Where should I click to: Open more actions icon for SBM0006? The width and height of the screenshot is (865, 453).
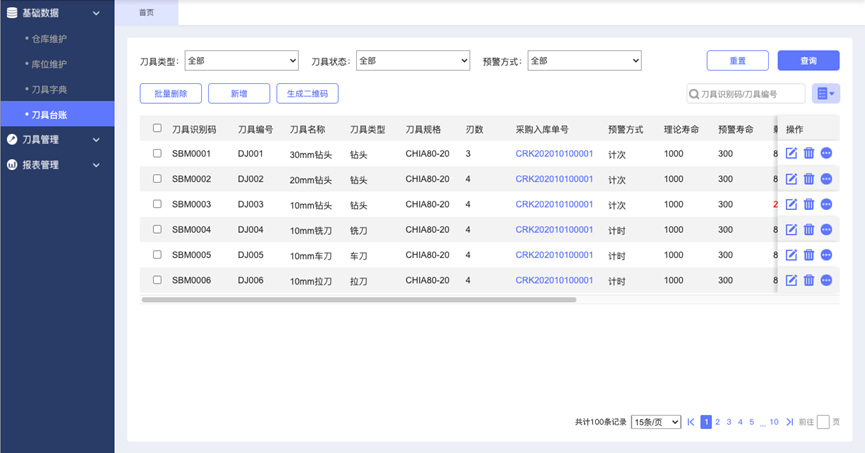tap(826, 280)
